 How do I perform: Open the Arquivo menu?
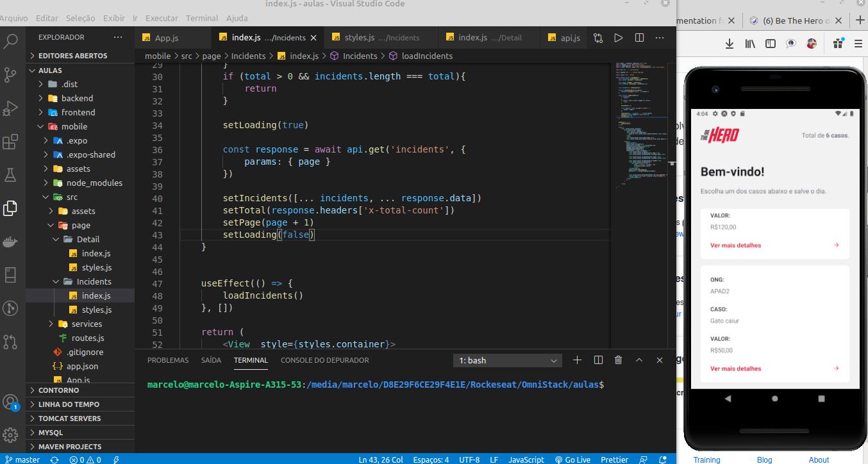13,18
